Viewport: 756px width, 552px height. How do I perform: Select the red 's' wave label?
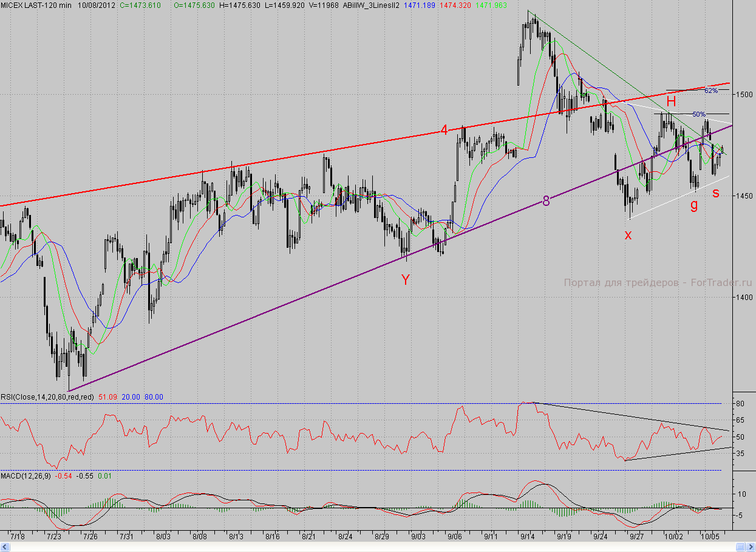716,193
